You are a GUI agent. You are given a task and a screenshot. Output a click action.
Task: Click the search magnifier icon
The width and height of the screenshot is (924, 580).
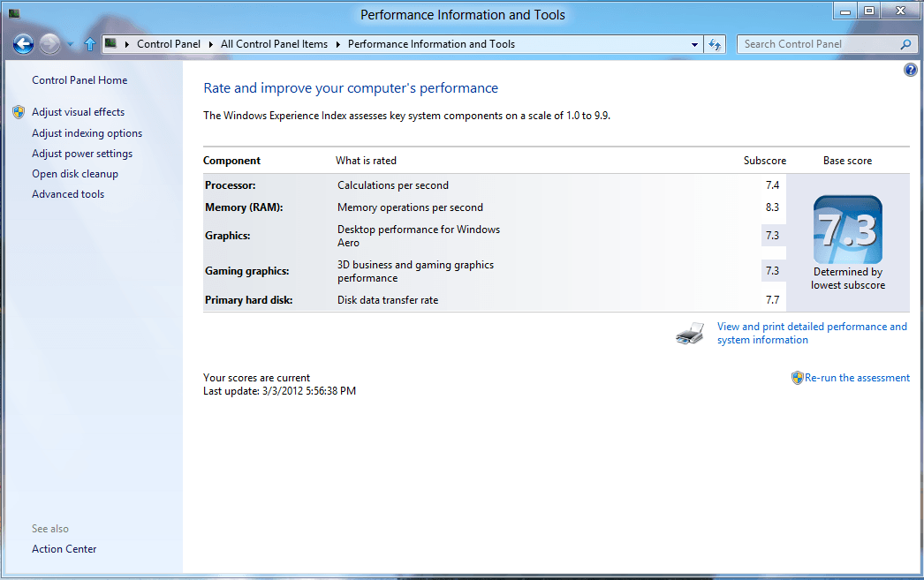pyautogui.click(x=905, y=44)
